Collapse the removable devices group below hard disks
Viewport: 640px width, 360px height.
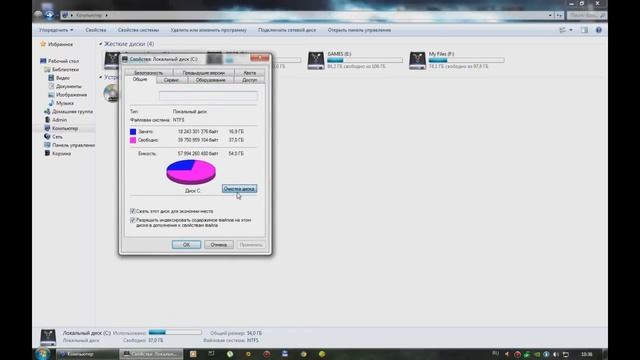101,77
